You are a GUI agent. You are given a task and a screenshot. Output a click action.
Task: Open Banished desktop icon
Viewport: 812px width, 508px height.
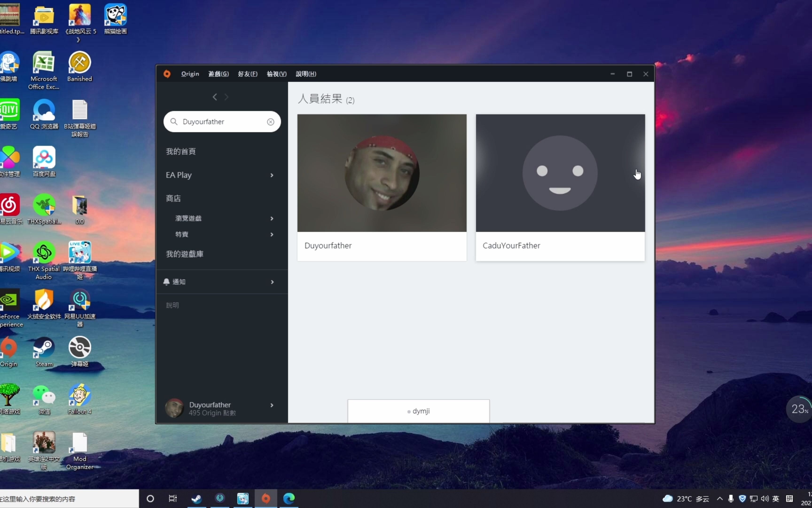pyautogui.click(x=79, y=67)
